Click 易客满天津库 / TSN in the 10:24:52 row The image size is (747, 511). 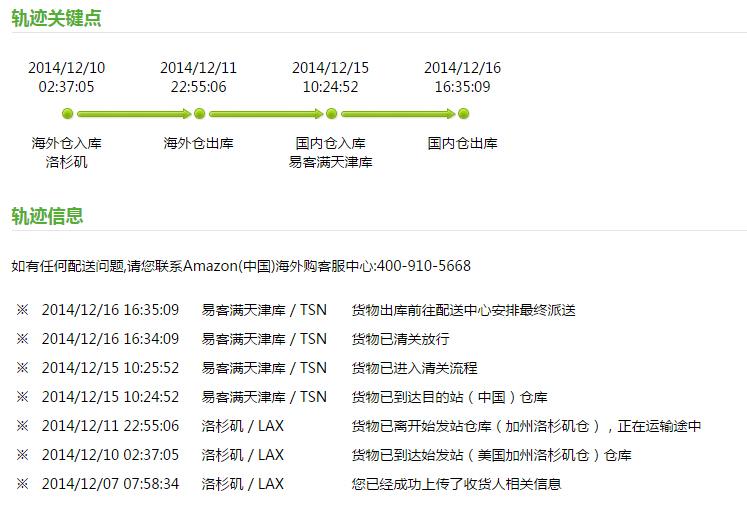pos(264,397)
